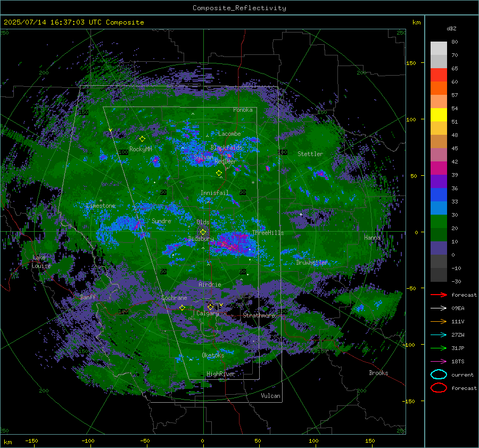Click the Lacombe label
This screenshot has width=479, height=448.
point(229,134)
